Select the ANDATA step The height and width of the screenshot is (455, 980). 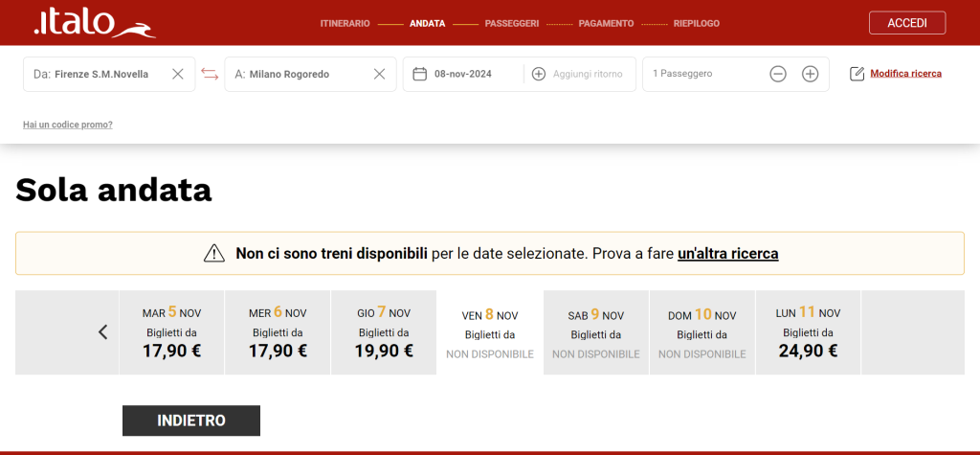tap(428, 24)
